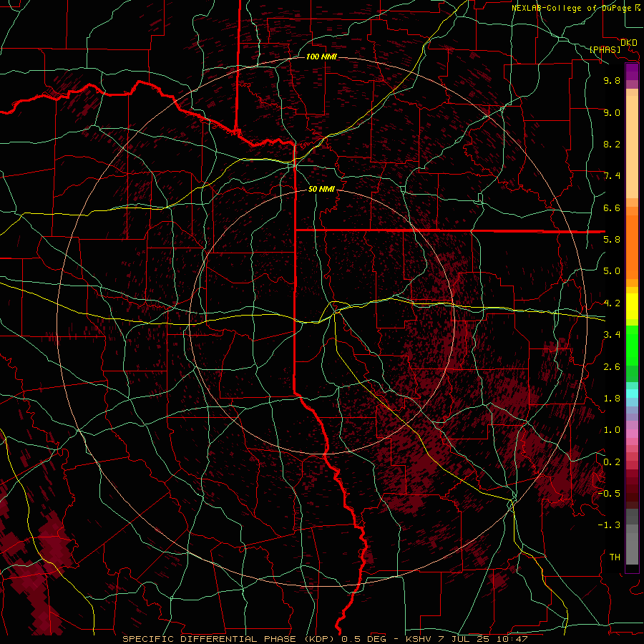Image resolution: width=644 pixels, height=644 pixels.
Task: Click the 7.4 value on color scale
Action: click(612, 176)
